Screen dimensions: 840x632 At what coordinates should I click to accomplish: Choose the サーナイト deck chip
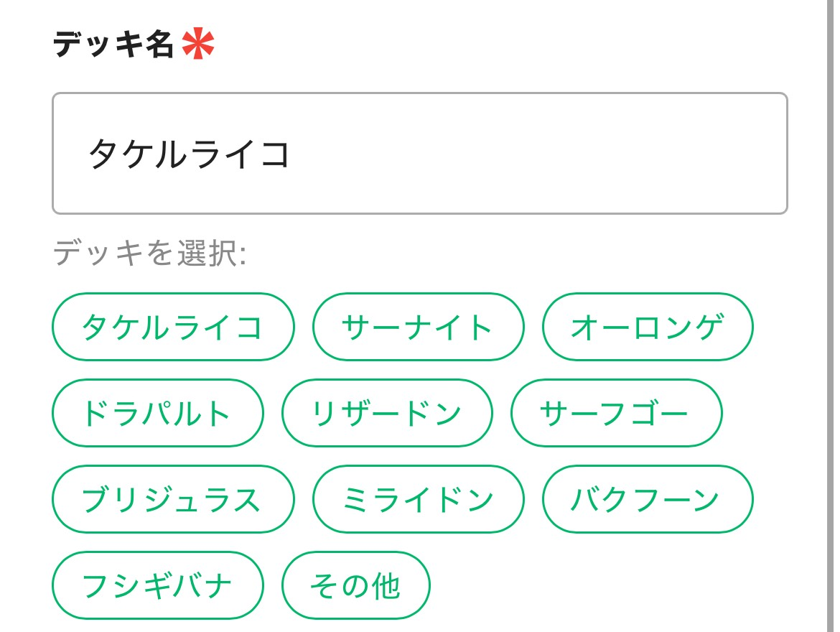(x=418, y=327)
